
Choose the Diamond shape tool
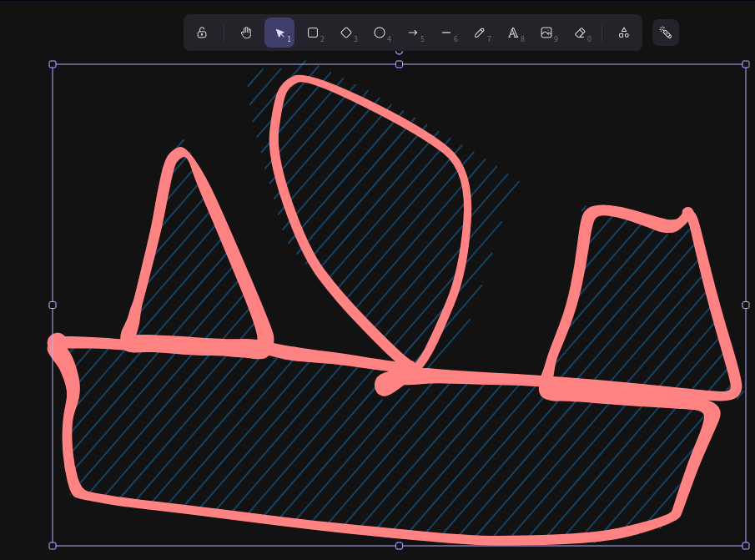(346, 33)
